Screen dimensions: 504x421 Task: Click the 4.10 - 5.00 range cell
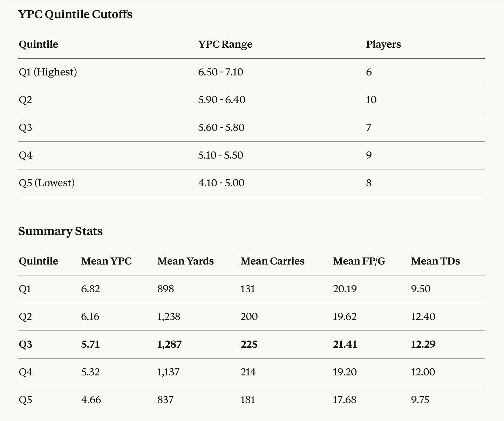click(x=221, y=183)
